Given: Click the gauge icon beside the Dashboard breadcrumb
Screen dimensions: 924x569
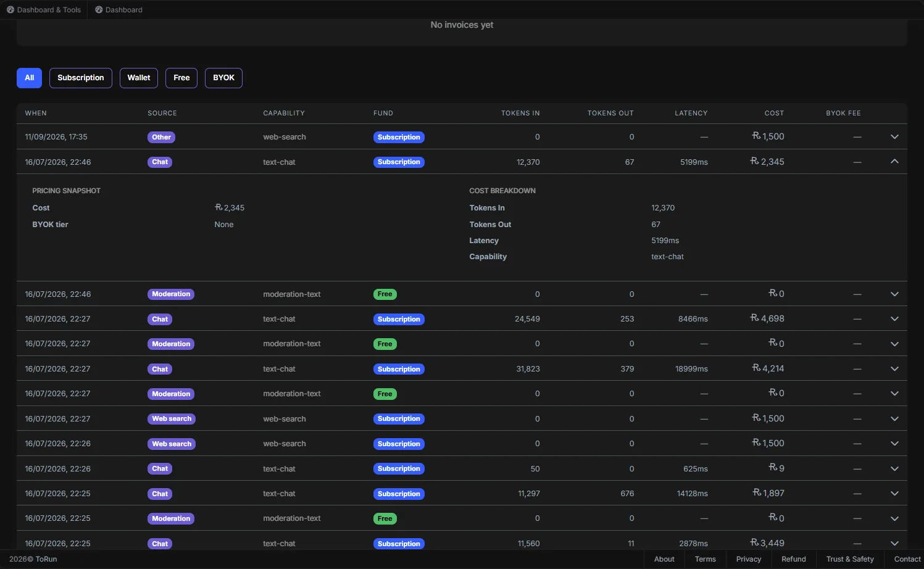Looking at the screenshot, I should tap(99, 10).
